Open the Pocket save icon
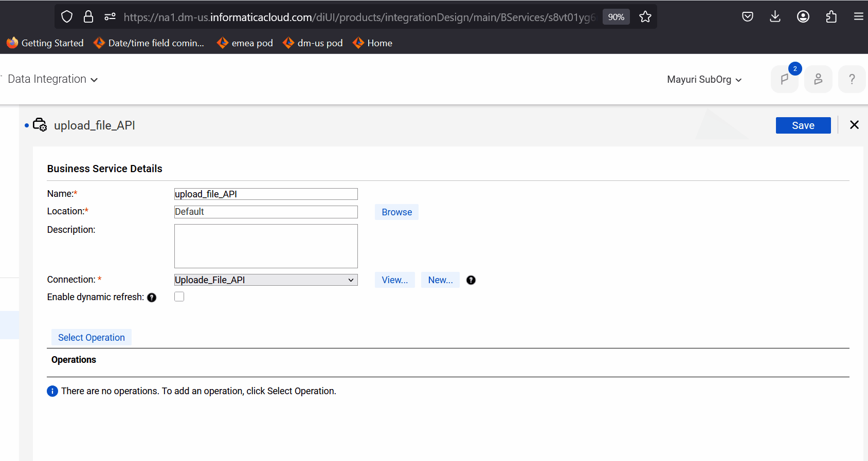The image size is (868, 461). [x=748, y=17]
